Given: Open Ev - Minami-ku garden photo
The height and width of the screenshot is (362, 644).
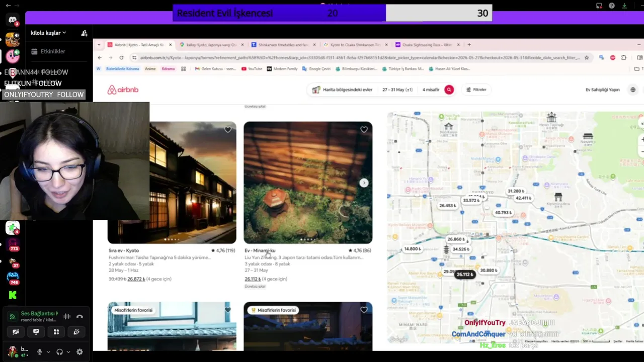Looking at the screenshot, I should (308, 183).
